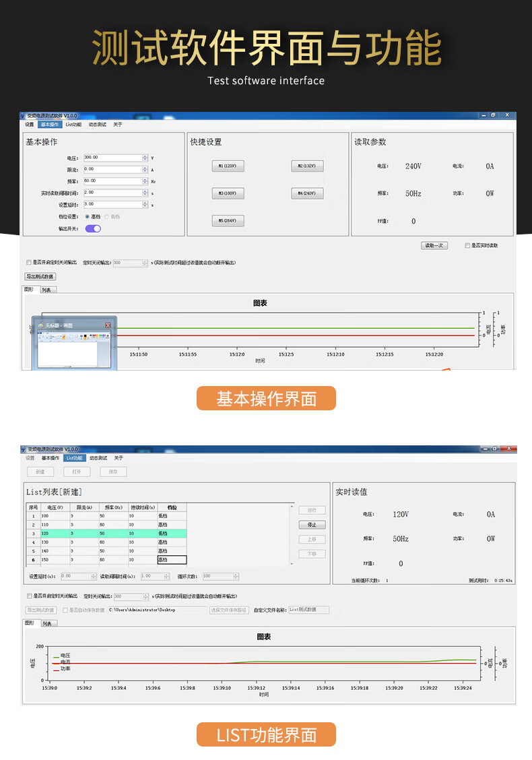Click the 高档 cell in row 6
532x760 pixels.
pyautogui.click(x=172, y=560)
